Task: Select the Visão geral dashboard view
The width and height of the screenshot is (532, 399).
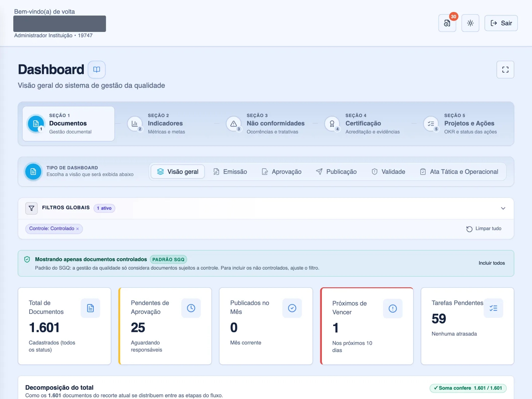Action: point(178,172)
